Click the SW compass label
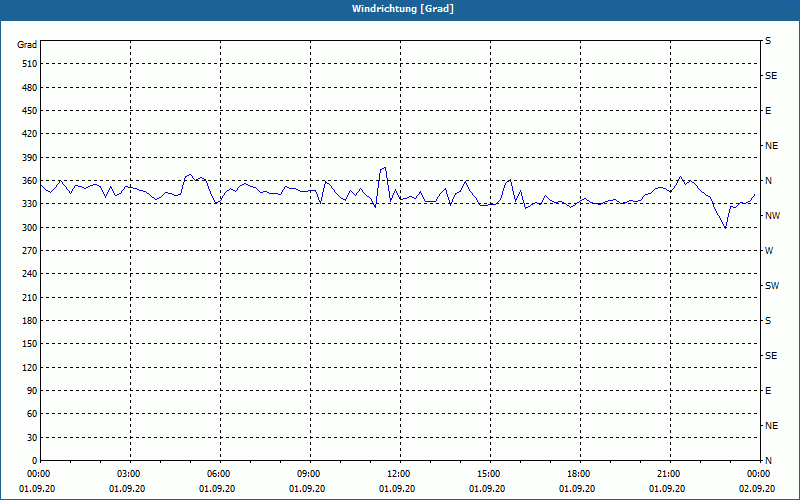The height and width of the screenshot is (500, 800). tap(772, 286)
